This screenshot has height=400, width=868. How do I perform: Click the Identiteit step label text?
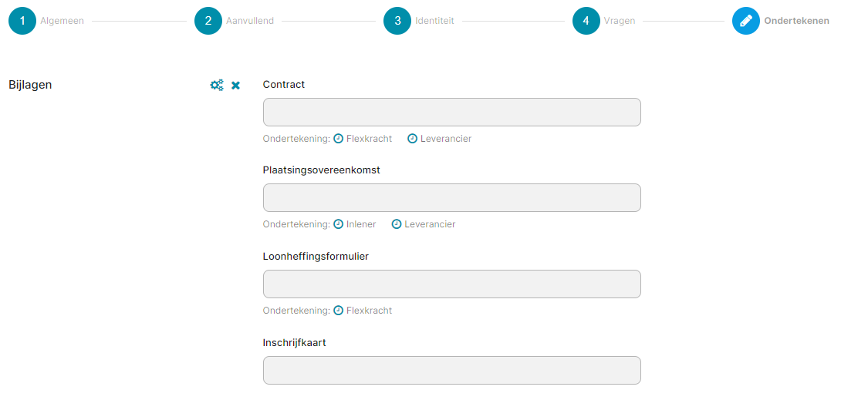click(434, 21)
